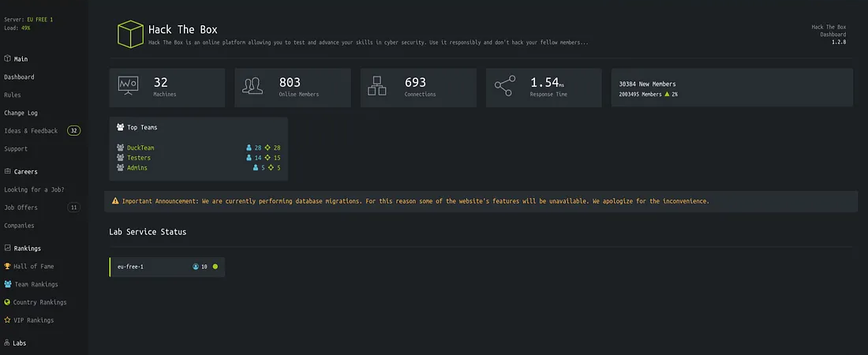Click the Job Offers count badge
The width and height of the screenshot is (868, 355).
tap(73, 207)
